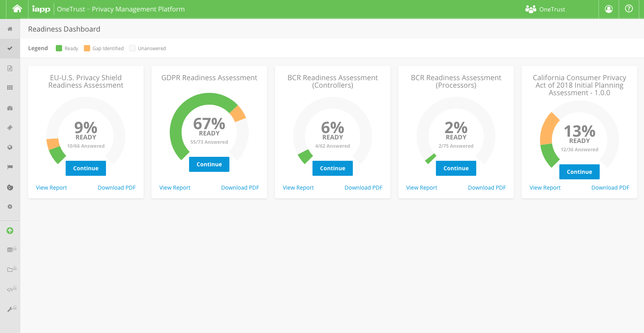This screenshot has width=644, height=333.
Task: Open the document page sidebar icon
Action: 10,68
